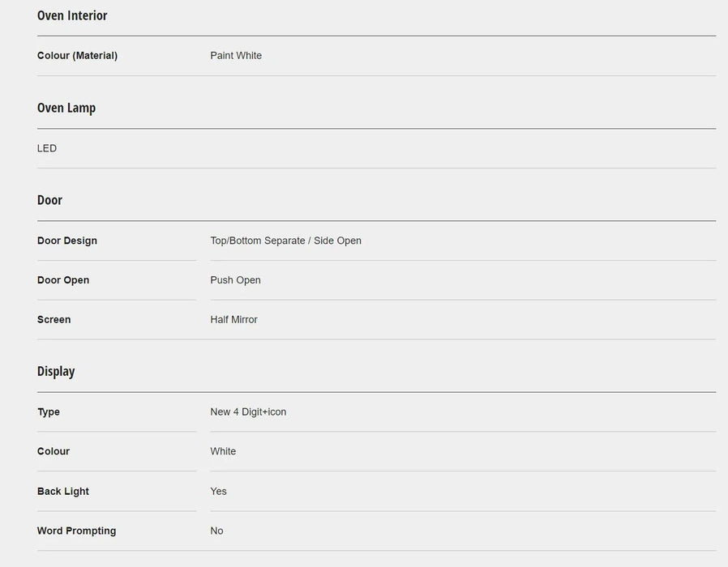The image size is (728, 567).
Task: Click the Push Open value
Action: (x=235, y=280)
